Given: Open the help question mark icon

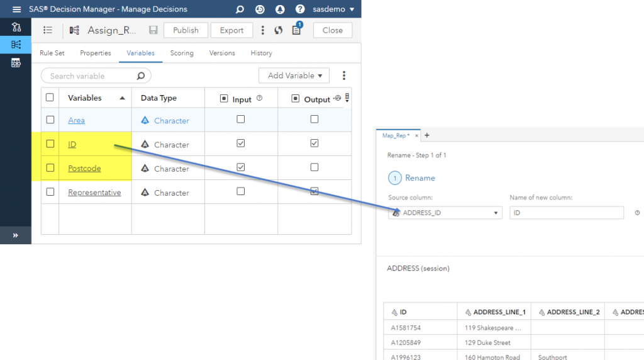Looking at the screenshot, I should 300,9.
